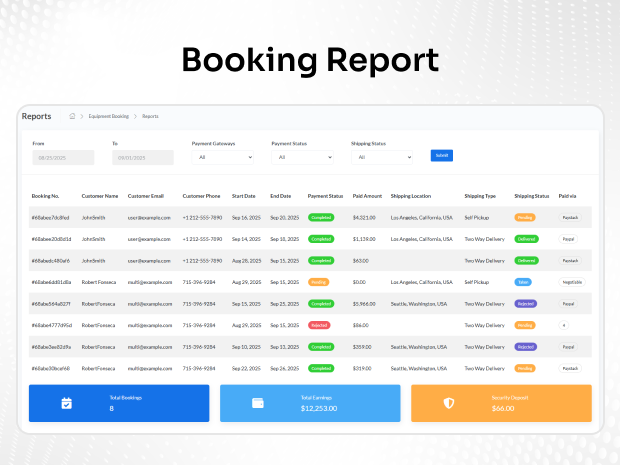620x465 pixels.
Task: Click the Sep 16, 2025 start date cell
Action: [246, 218]
